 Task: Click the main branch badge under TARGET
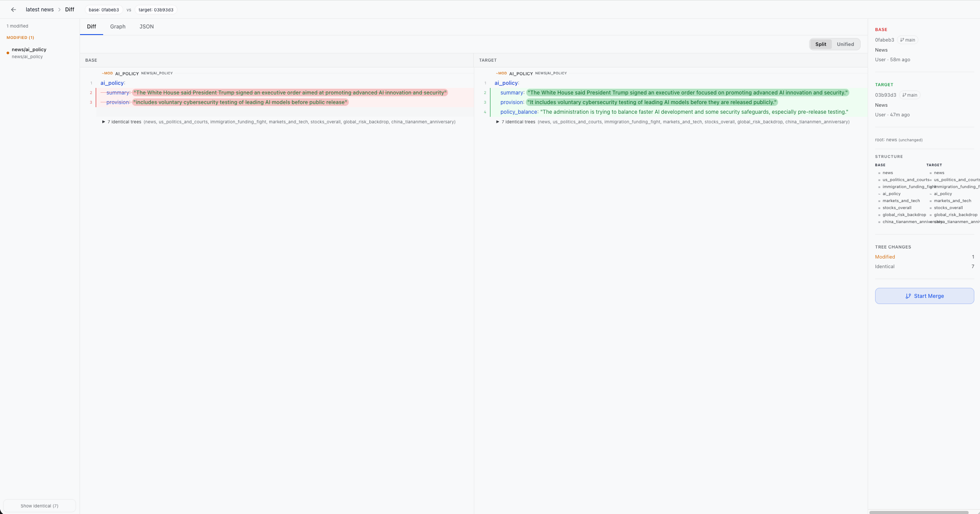pyautogui.click(x=910, y=95)
